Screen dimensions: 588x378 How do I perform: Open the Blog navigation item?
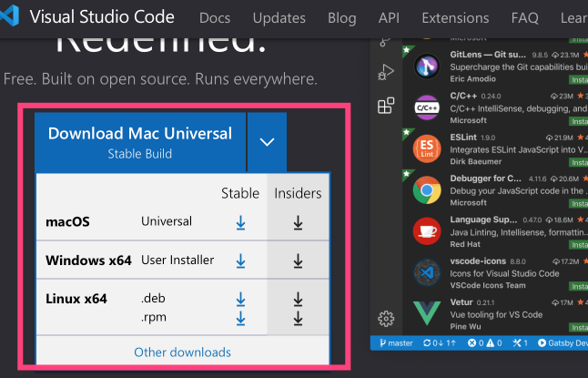click(x=342, y=18)
